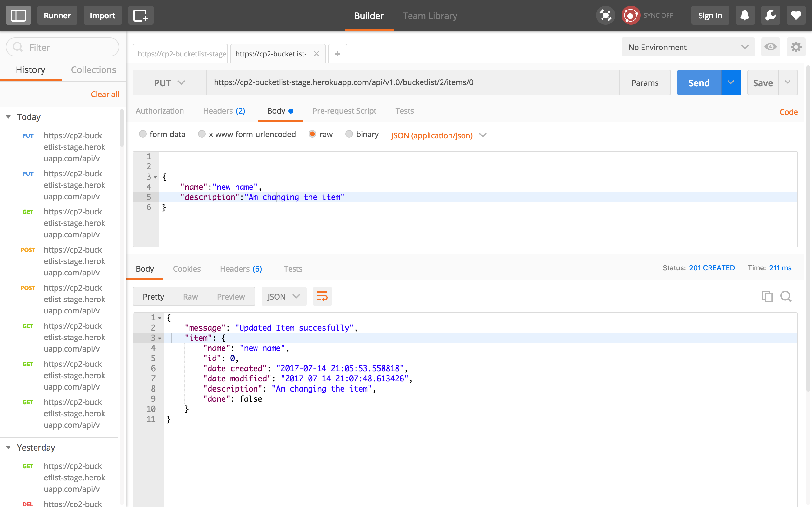Collapse the Today history group

point(8,117)
